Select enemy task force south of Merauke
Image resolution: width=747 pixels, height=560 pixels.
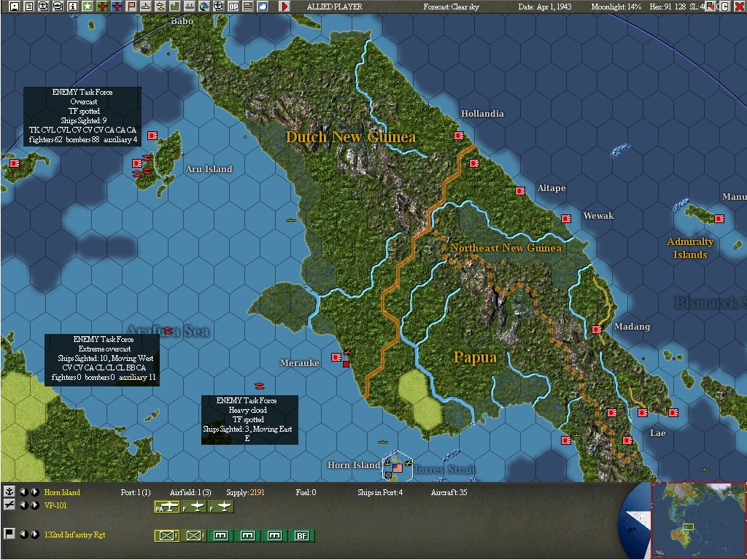tap(260, 385)
